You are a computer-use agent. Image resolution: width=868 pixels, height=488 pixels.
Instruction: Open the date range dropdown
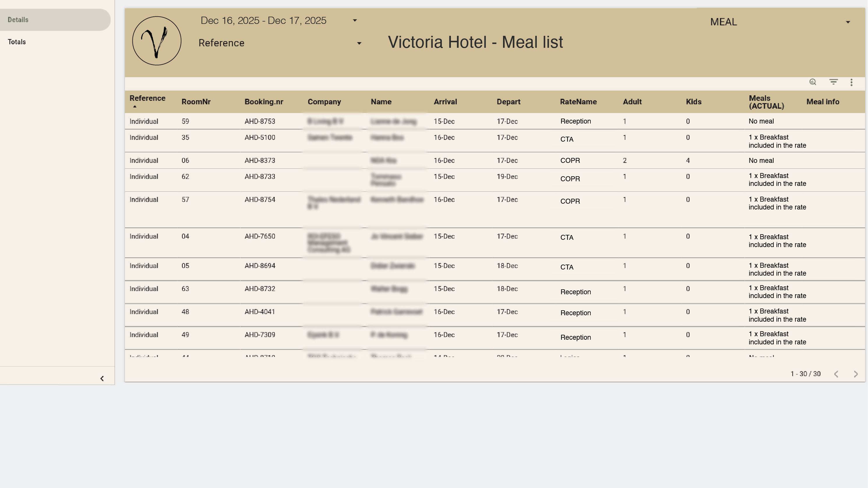354,21
